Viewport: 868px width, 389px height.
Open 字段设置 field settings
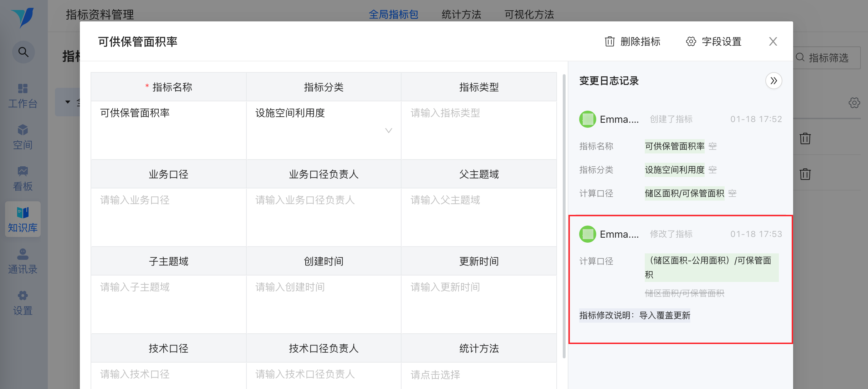click(x=714, y=42)
